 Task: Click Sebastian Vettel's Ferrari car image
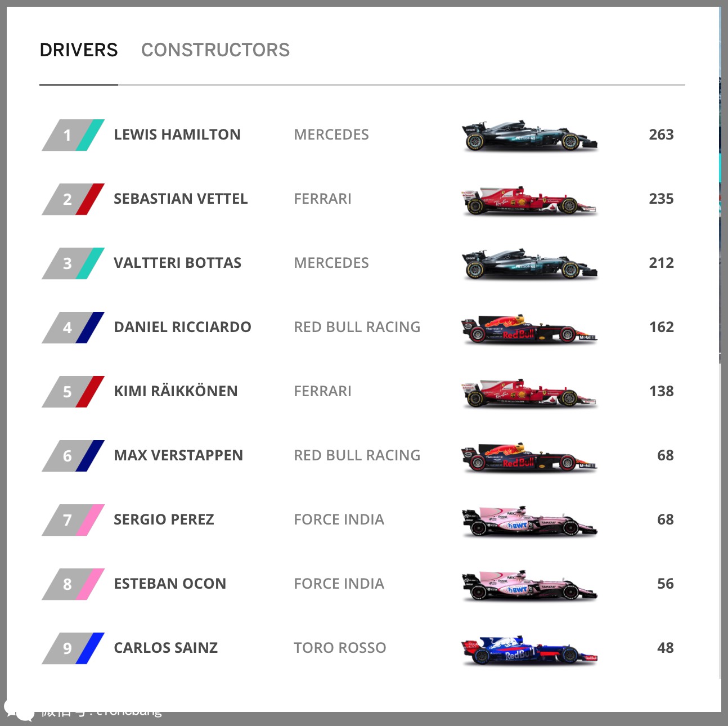[x=529, y=200]
